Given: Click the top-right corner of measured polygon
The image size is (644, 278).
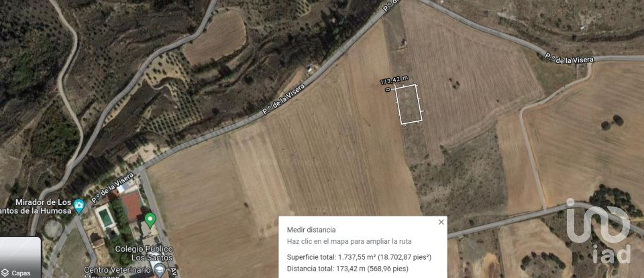Looking at the screenshot, I should click(x=416, y=85).
